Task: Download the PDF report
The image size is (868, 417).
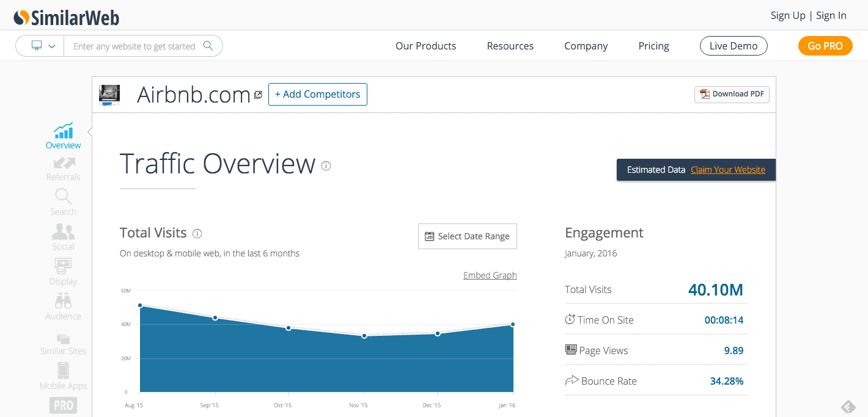Action: 732,94
